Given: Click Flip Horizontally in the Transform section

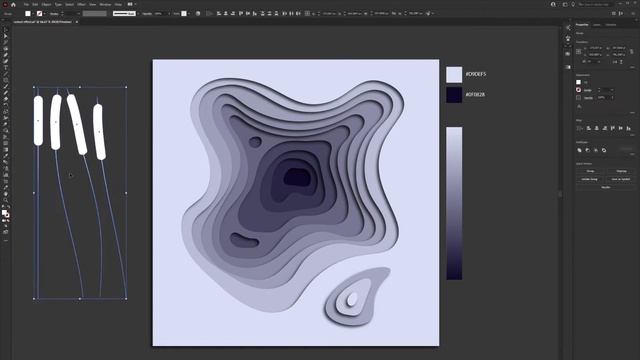Looking at the screenshot, I should click(615, 62).
